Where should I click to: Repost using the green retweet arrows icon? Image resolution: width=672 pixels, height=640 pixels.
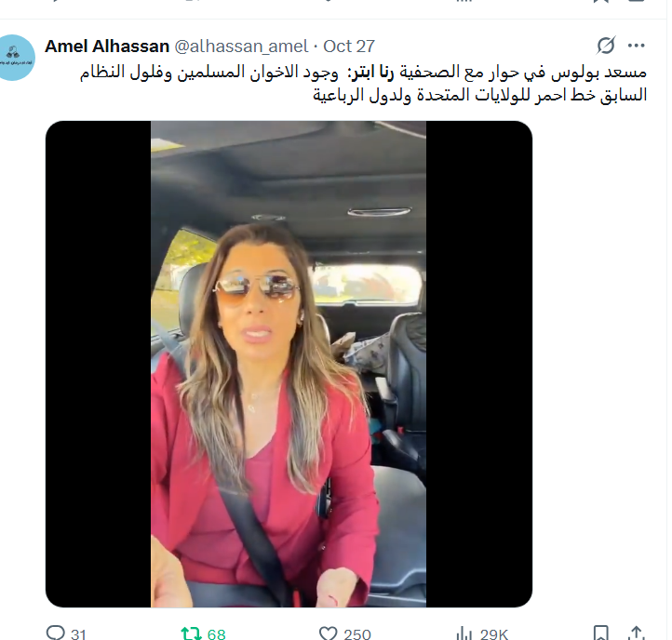[191, 633]
